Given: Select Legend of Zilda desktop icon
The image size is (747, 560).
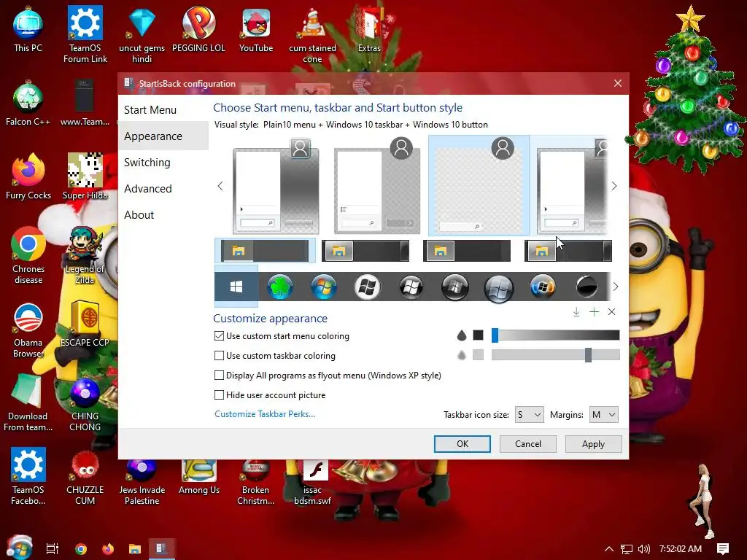Looking at the screenshot, I should coord(85,256).
